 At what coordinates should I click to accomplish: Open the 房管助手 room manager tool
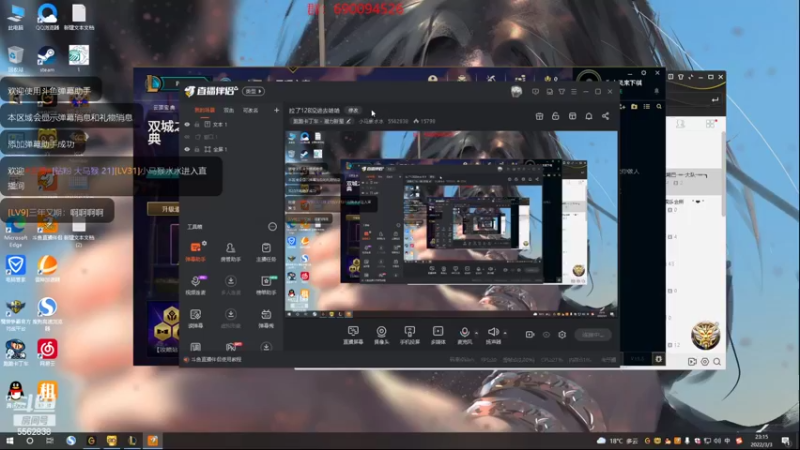230,252
